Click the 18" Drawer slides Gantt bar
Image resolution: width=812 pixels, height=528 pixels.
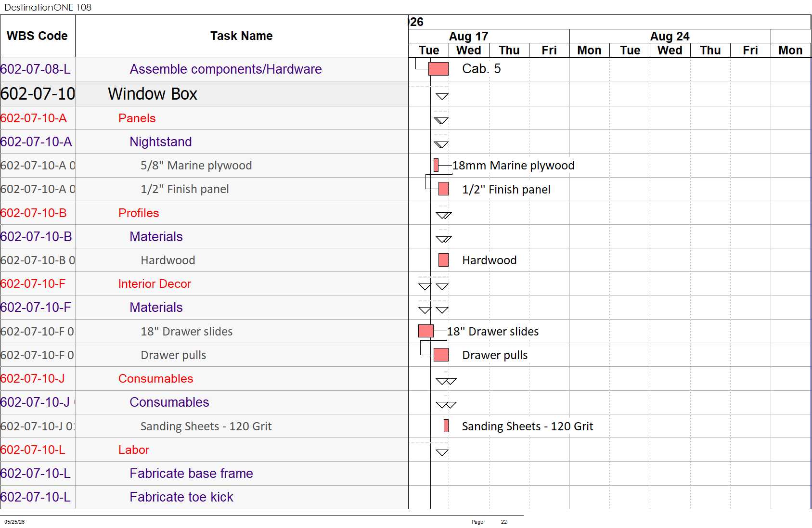tap(426, 331)
